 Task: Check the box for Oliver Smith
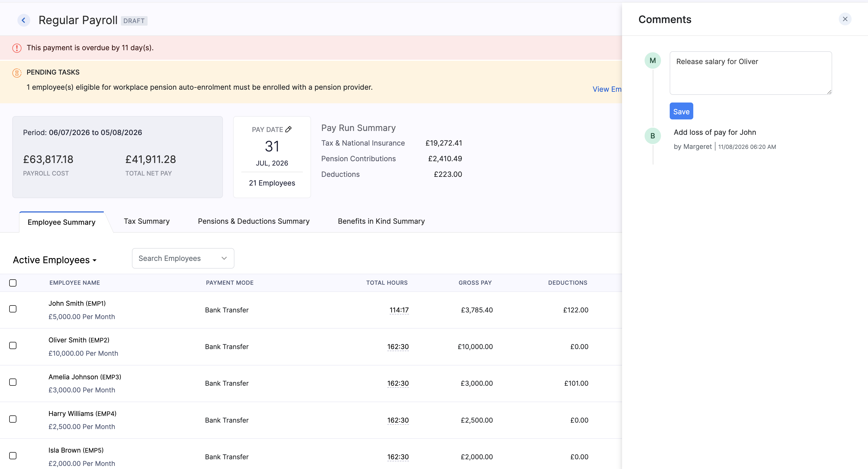point(13,345)
